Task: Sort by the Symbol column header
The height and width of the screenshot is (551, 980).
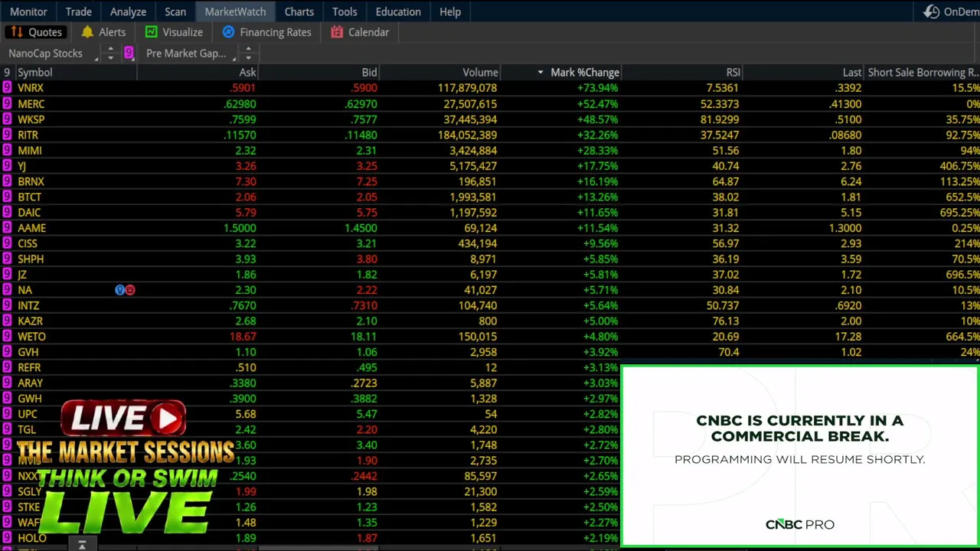Action: 76,72
